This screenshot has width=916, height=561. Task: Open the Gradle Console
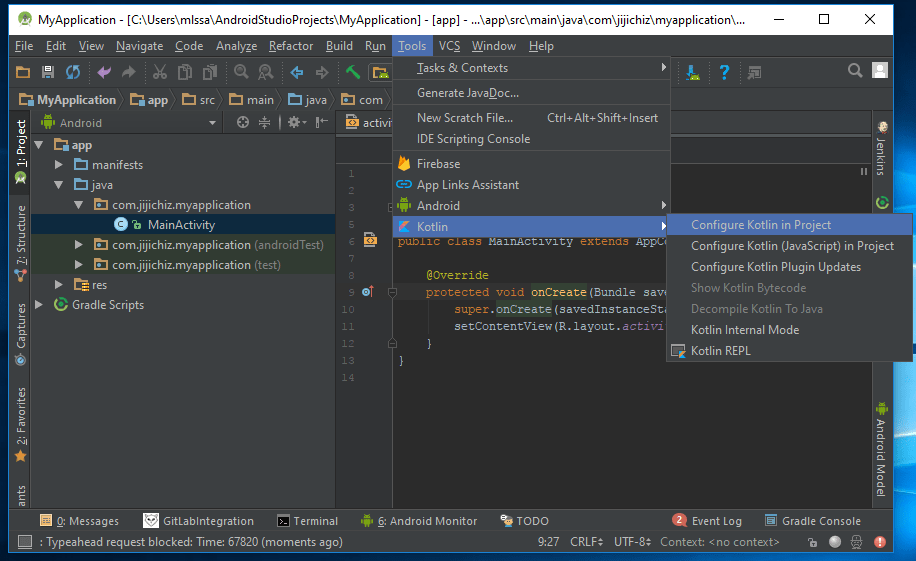click(x=813, y=521)
